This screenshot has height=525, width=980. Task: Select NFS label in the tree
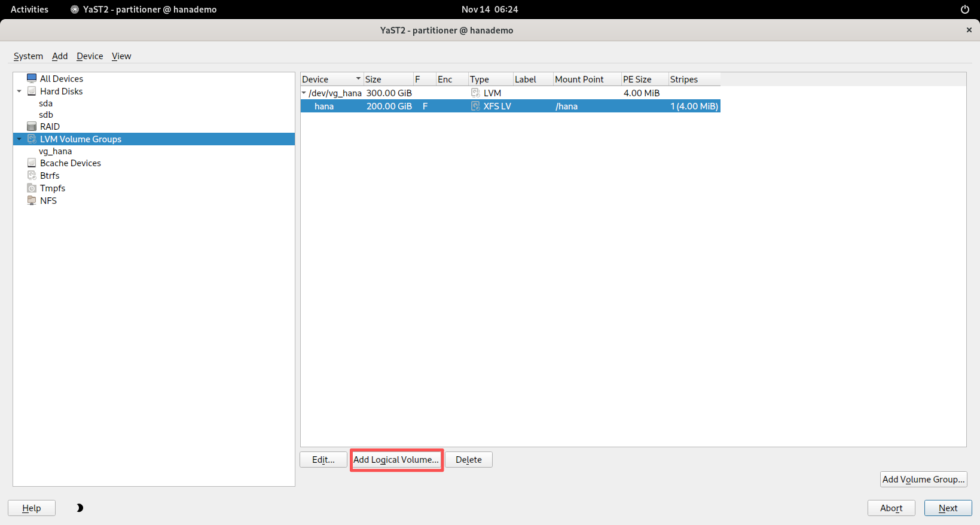(48, 201)
